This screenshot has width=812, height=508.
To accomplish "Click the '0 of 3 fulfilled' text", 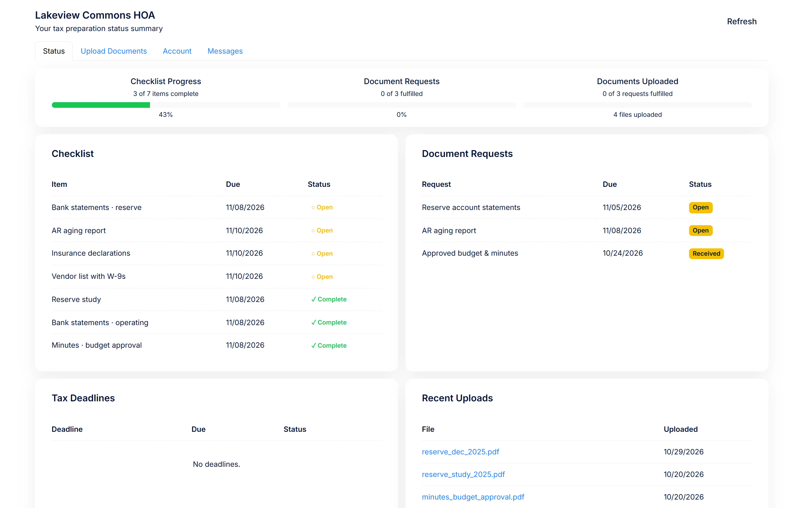I will coord(402,94).
